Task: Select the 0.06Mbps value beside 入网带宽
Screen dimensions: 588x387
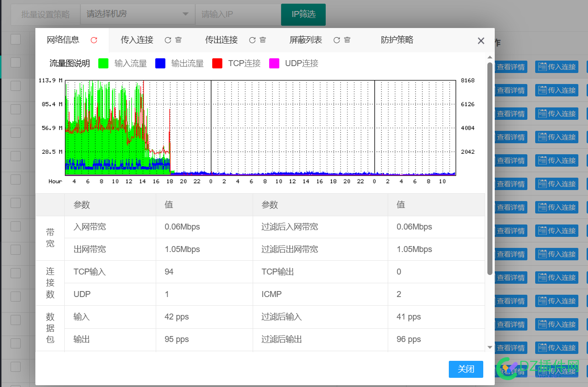Action: (x=204, y=227)
